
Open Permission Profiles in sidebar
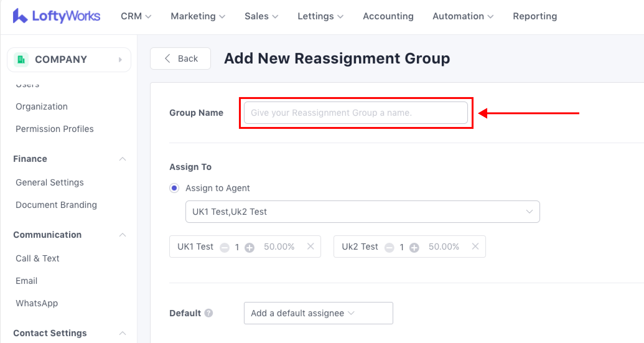pos(54,129)
